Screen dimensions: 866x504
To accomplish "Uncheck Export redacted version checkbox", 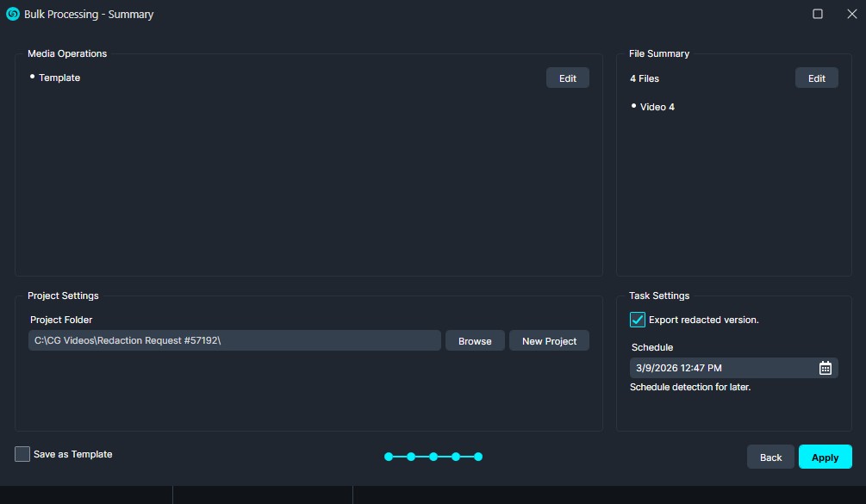I will click(x=638, y=320).
